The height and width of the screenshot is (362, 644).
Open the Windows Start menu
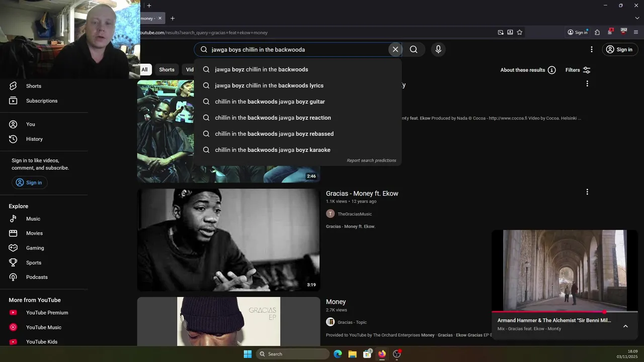[x=248, y=354]
